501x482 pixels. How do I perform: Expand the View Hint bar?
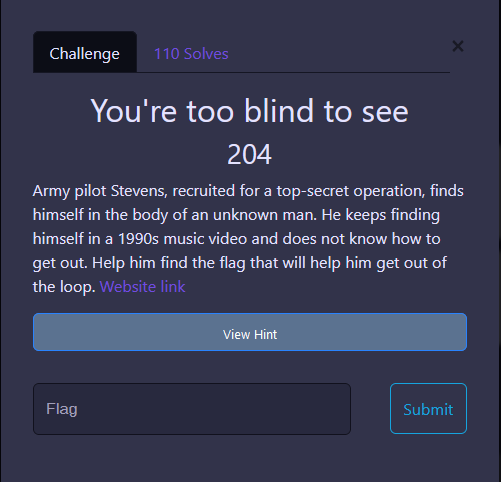[x=250, y=332]
